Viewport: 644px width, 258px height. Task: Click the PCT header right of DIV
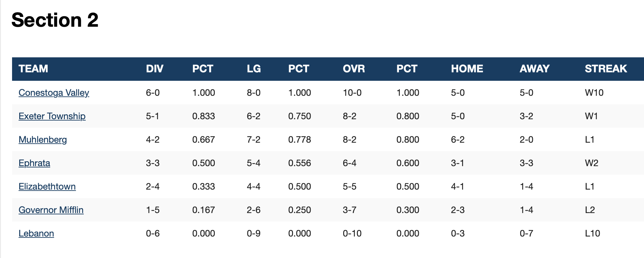click(x=202, y=69)
